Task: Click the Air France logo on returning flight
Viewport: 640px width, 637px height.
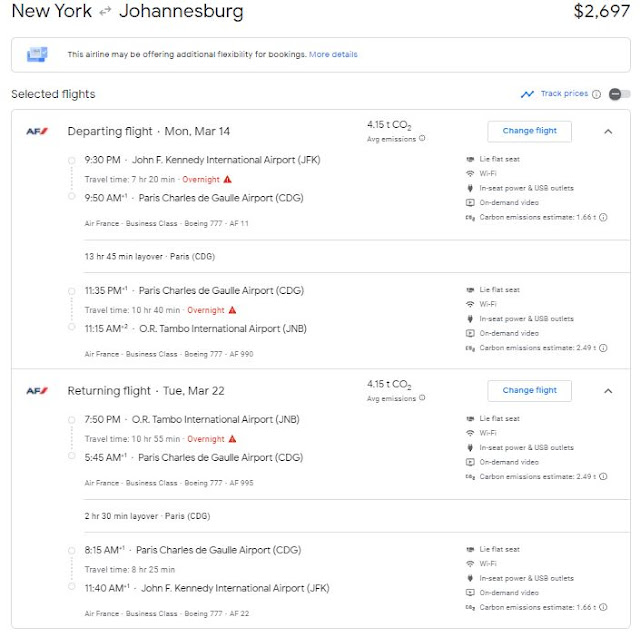Action: coord(37,390)
